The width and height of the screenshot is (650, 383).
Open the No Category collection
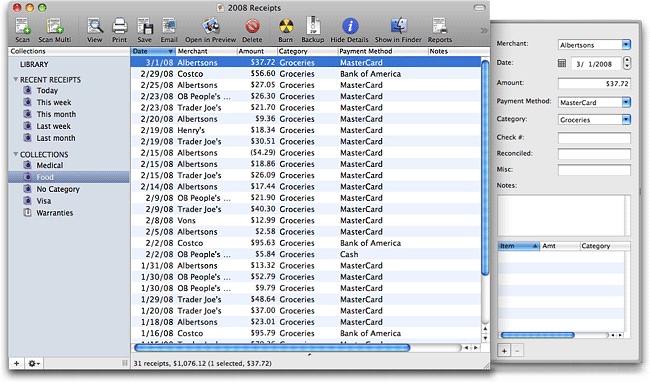pos(58,189)
